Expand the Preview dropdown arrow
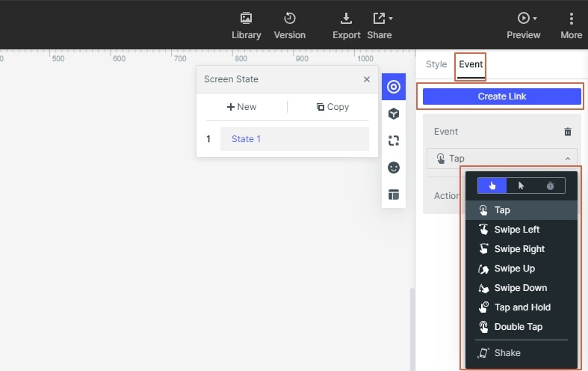588x371 pixels. coord(535,19)
